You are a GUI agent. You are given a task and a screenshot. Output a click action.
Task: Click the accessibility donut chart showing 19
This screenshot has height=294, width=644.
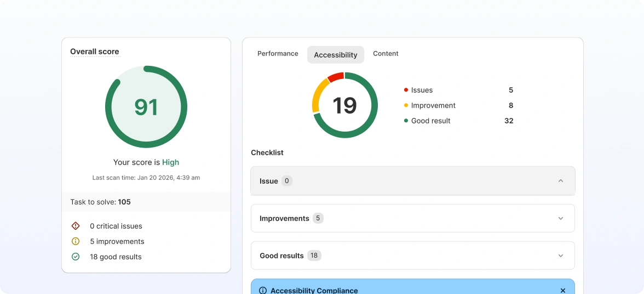[344, 105]
